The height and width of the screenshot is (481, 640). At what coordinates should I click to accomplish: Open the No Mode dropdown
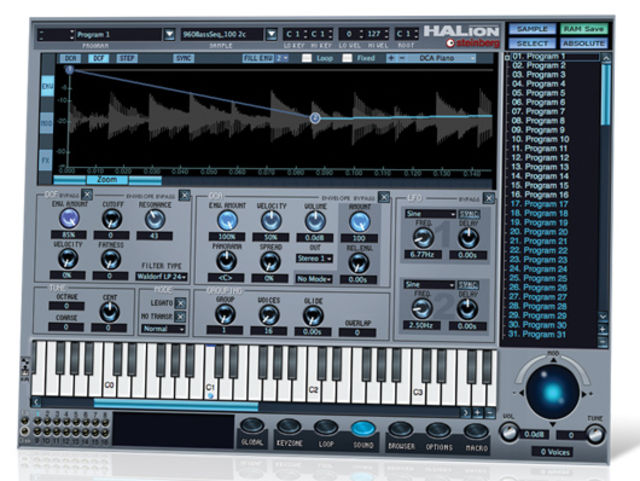[x=314, y=279]
